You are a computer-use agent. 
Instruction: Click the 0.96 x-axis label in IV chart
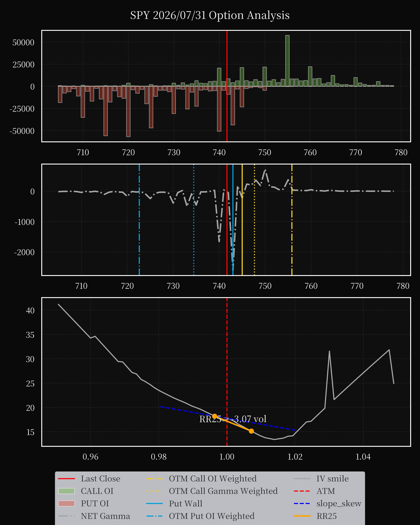click(x=91, y=457)
